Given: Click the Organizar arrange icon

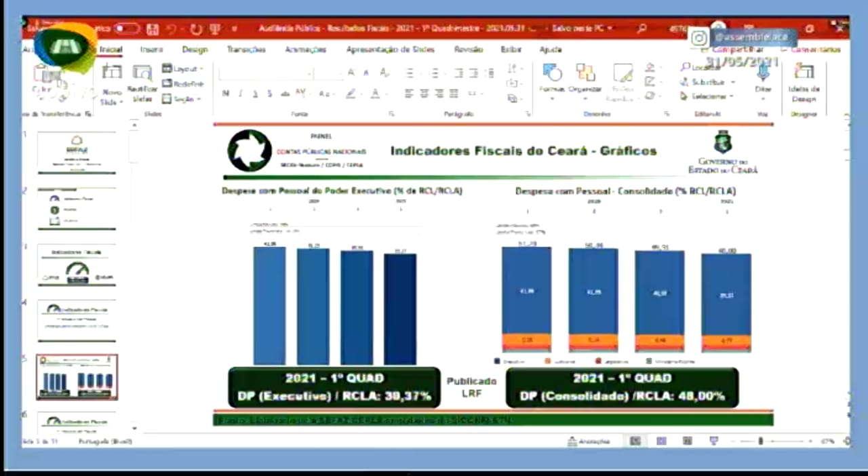Looking at the screenshot, I should pyautogui.click(x=585, y=79).
